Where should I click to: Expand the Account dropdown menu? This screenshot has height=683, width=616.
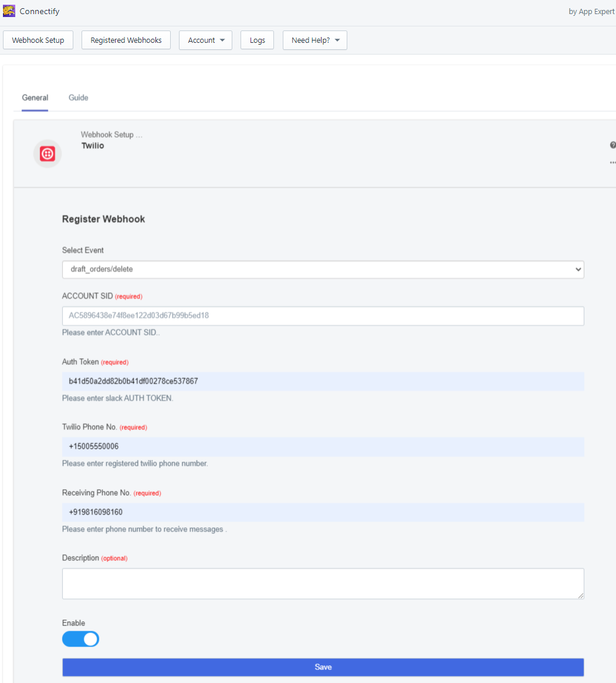(x=205, y=40)
